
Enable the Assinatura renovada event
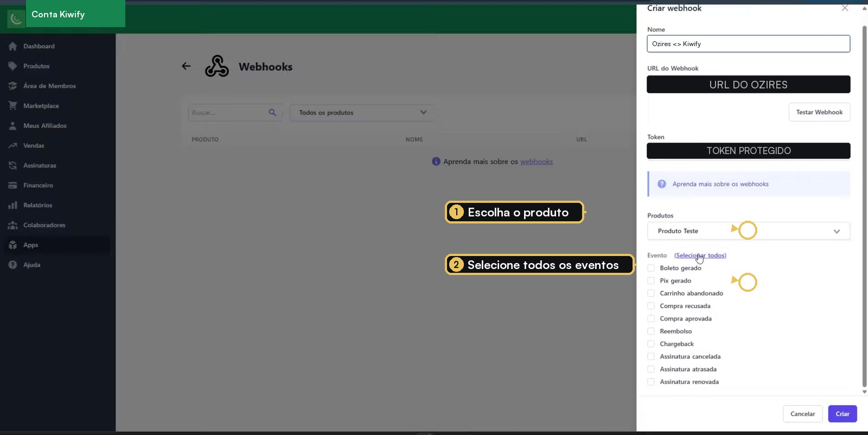(x=651, y=382)
